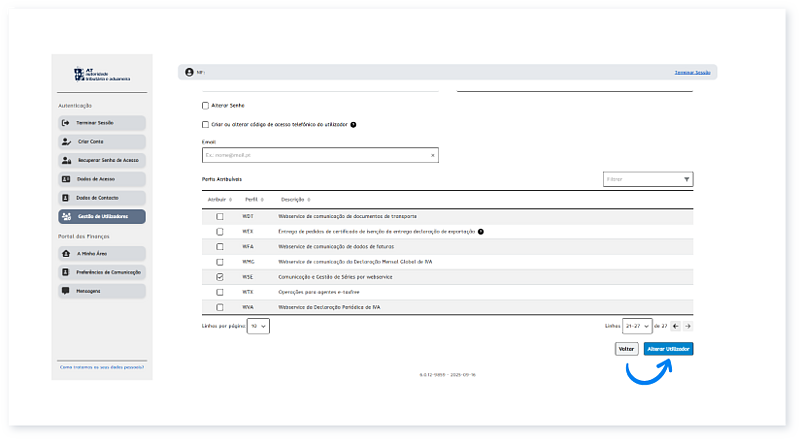Click the help icon on the WEX row
The image size is (800, 440).
click(481, 231)
